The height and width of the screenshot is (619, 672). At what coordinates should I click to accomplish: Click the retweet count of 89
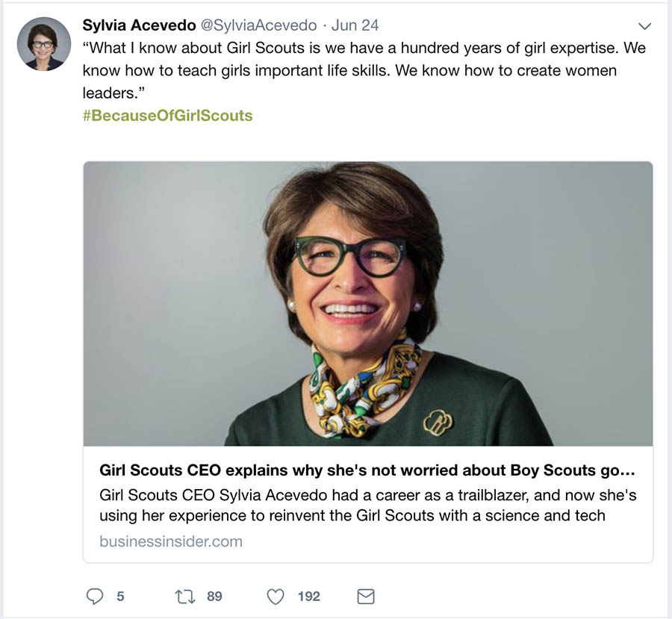(214, 596)
